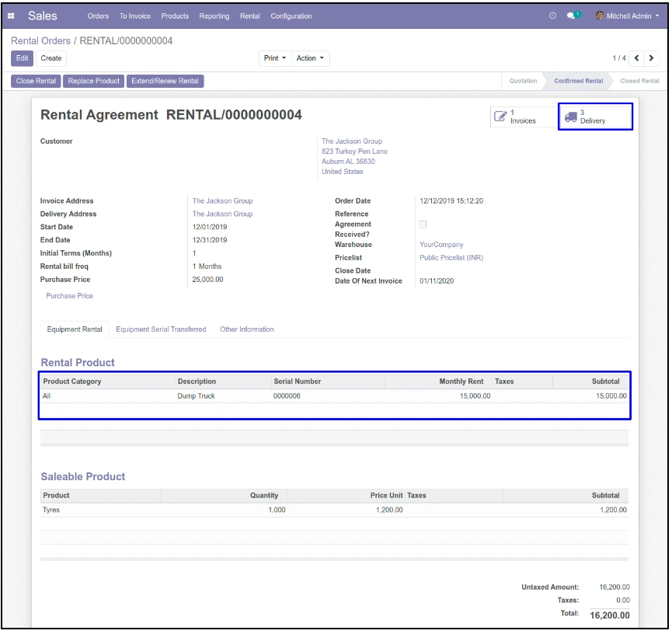Go to previous record arrow
Screen dimensions: 672x634
coord(637,58)
